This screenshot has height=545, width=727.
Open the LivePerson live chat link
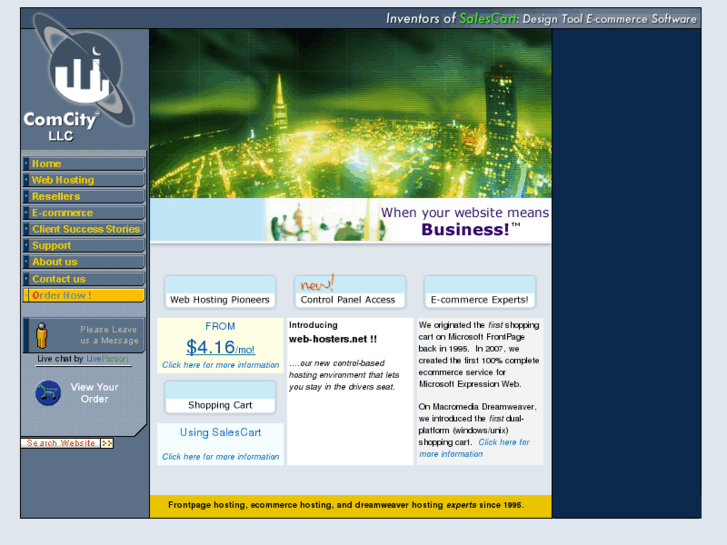(83, 359)
